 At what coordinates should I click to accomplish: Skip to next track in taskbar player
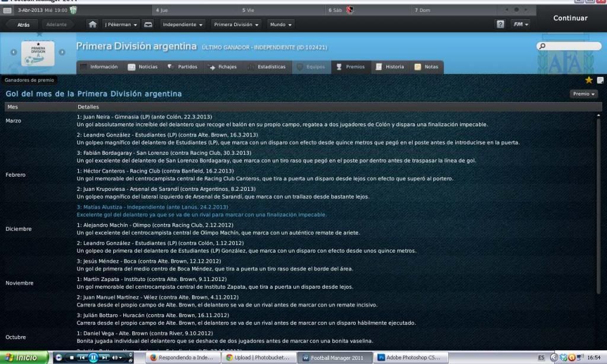point(104,358)
